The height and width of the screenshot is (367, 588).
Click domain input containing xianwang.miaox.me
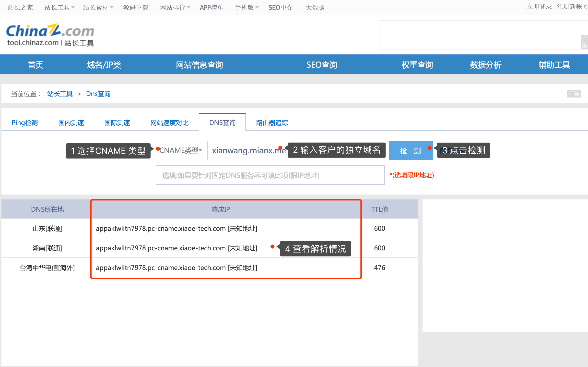click(298, 150)
